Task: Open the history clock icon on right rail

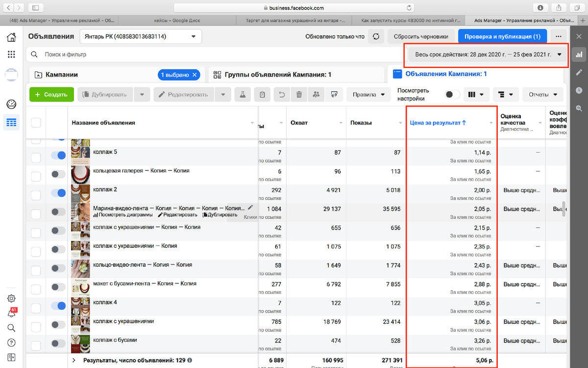Action: tap(579, 90)
